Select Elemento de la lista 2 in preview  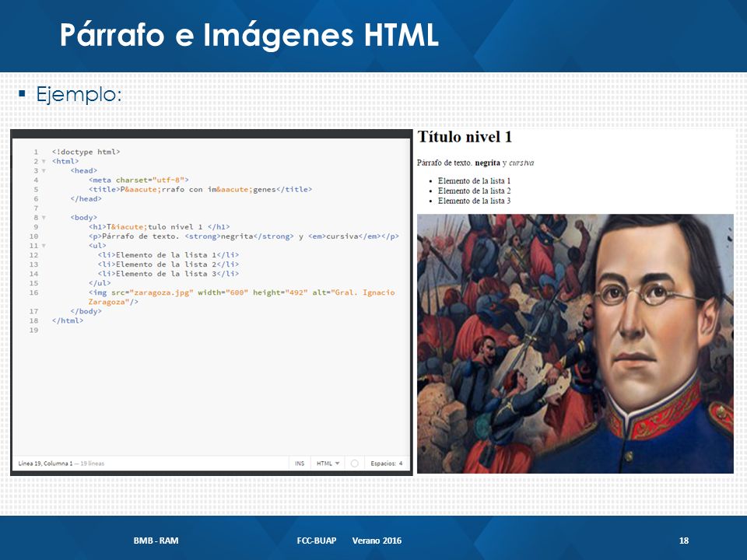pos(474,191)
